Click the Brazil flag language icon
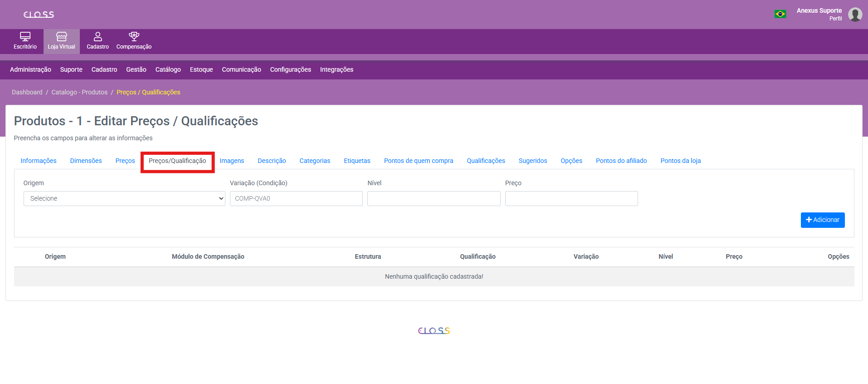This screenshot has height=384, width=868. point(780,14)
